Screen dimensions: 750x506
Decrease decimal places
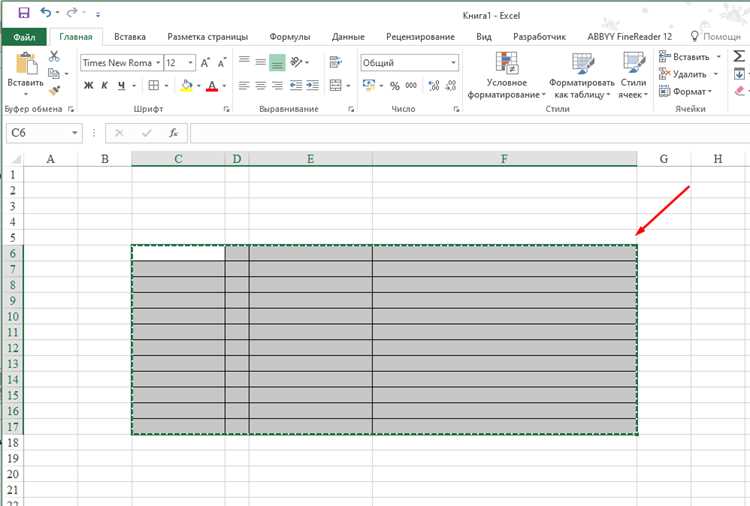click(451, 86)
